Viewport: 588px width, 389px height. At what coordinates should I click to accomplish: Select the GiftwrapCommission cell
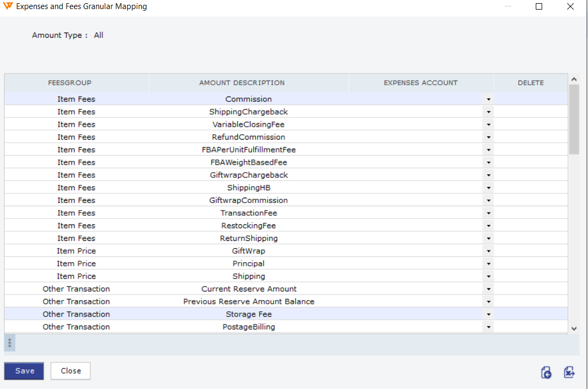click(248, 200)
